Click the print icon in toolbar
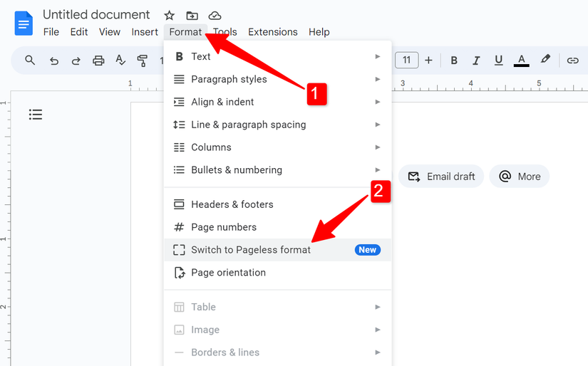Viewport: 588px width, 366px height. point(98,61)
